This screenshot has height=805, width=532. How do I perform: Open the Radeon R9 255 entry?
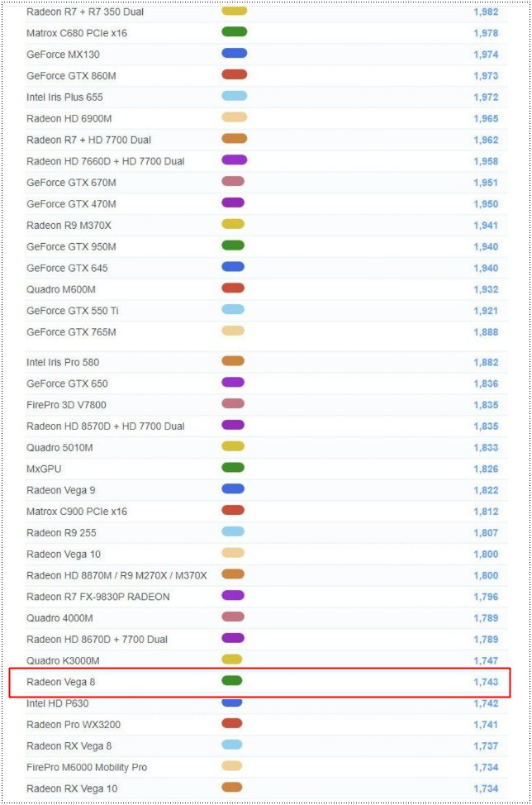(x=62, y=533)
